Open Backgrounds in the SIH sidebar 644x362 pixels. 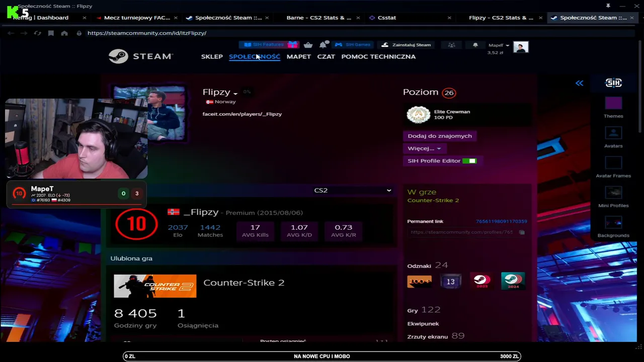613,227
